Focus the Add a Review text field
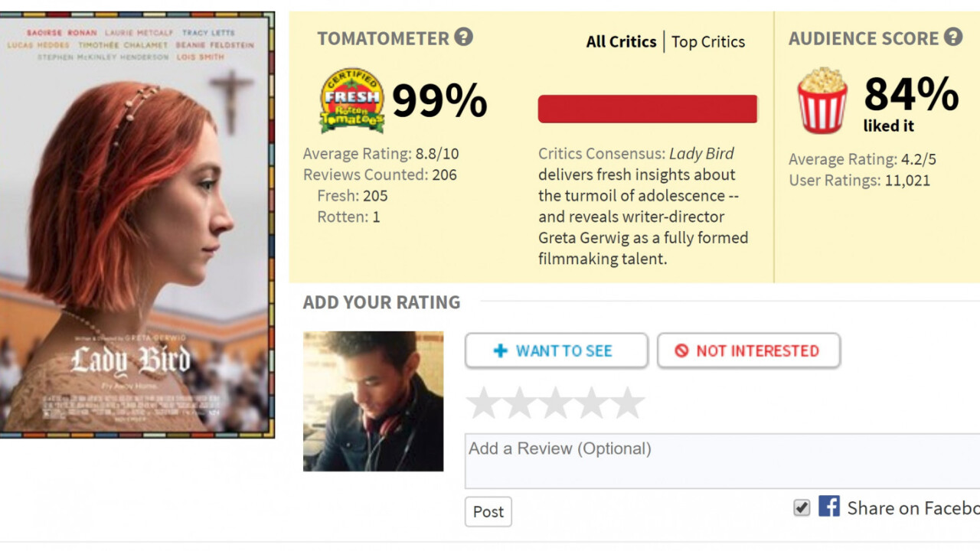The height and width of the screenshot is (551, 980). tap(721, 461)
